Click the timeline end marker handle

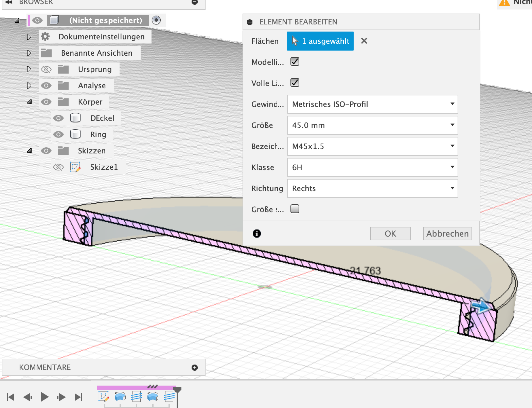click(177, 390)
